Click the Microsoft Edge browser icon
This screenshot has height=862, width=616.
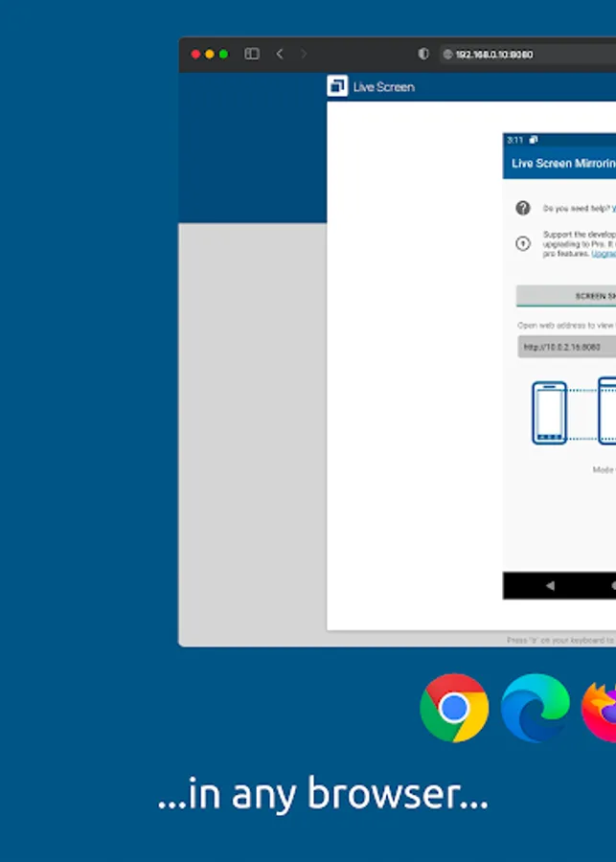(536, 708)
